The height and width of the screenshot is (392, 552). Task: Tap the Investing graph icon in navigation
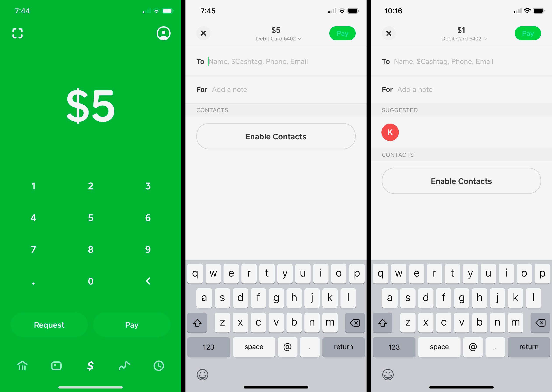pos(126,365)
